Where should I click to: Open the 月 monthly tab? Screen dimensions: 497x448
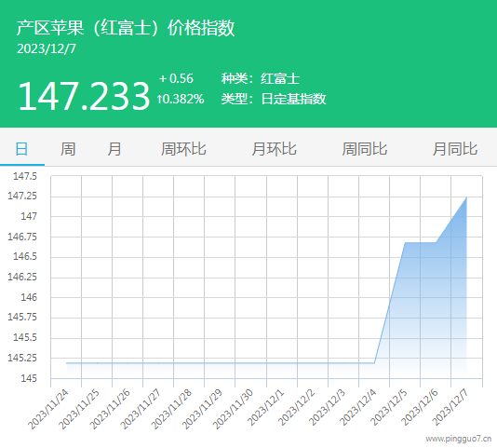[x=114, y=149]
